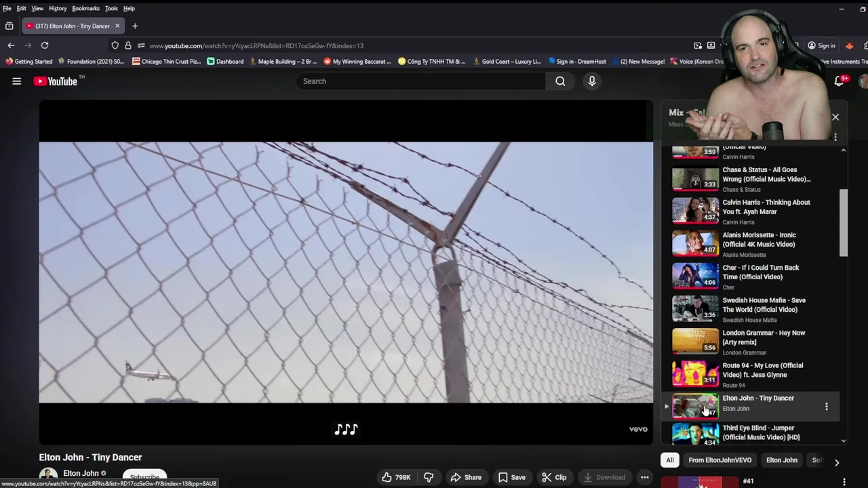
Task: Open the Edit menu
Action: 22,8
